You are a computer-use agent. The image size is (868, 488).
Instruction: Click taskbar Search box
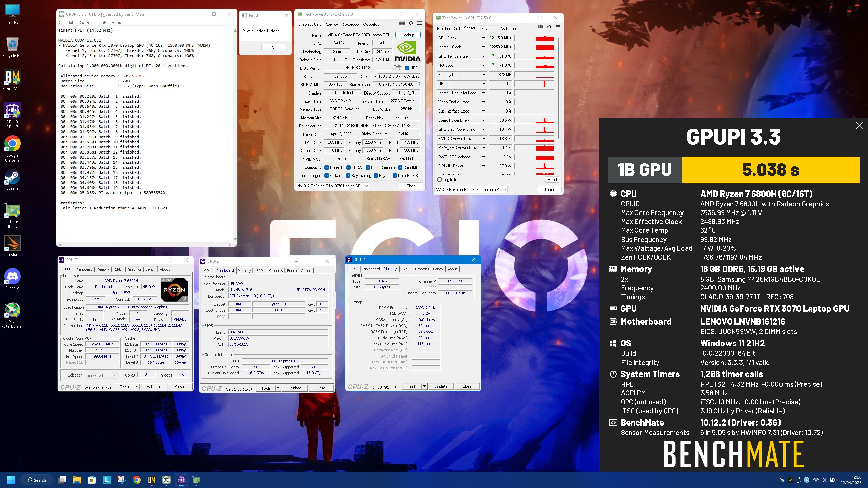tap(36, 480)
